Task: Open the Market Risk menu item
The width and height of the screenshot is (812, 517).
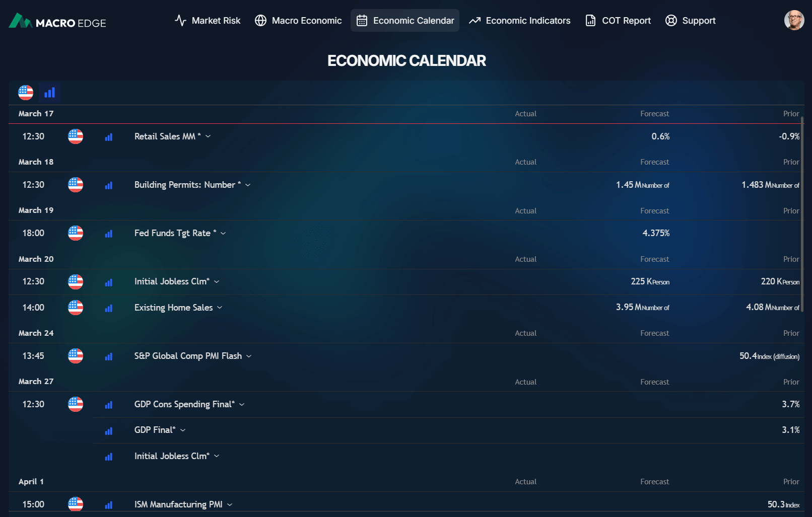Action: click(208, 21)
